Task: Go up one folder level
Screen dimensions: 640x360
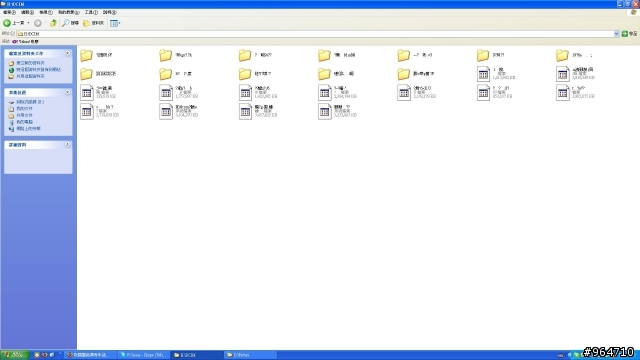Action: pos(53,23)
